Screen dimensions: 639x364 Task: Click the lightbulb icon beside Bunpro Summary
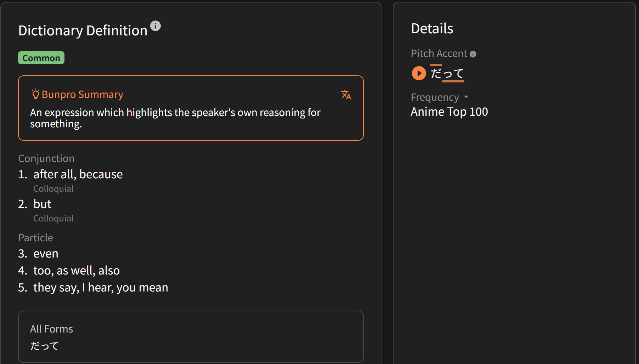pyautogui.click(x=35, y=94)
